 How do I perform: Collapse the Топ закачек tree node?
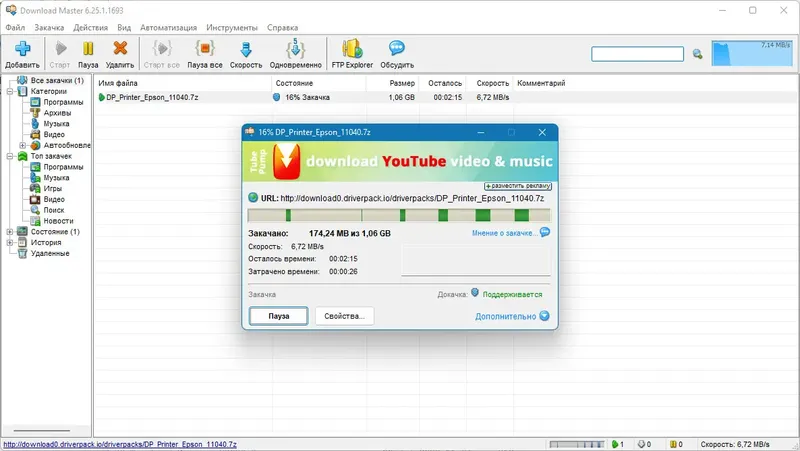10,156
